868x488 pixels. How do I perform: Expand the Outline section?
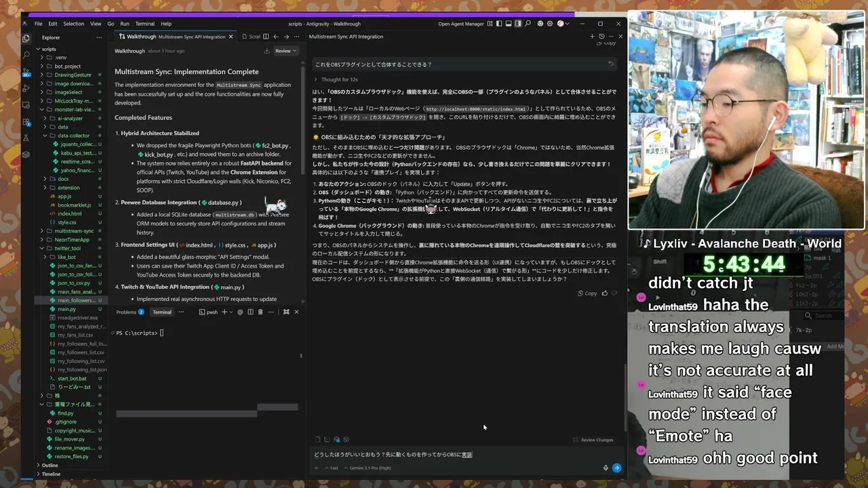(50, 466)
